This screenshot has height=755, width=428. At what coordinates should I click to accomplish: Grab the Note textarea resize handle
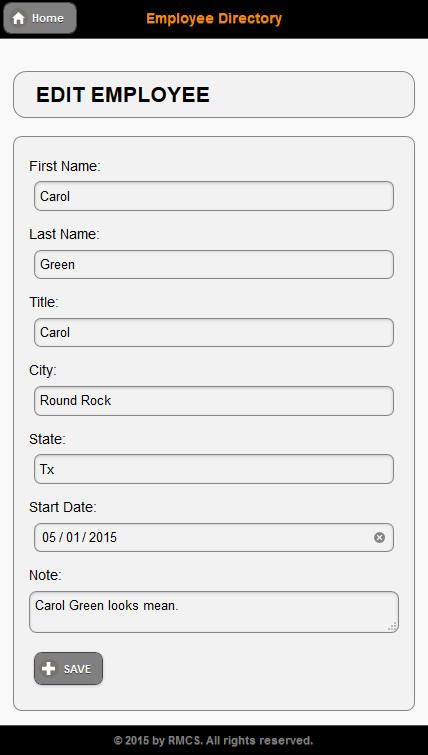(x=392, y=626)
